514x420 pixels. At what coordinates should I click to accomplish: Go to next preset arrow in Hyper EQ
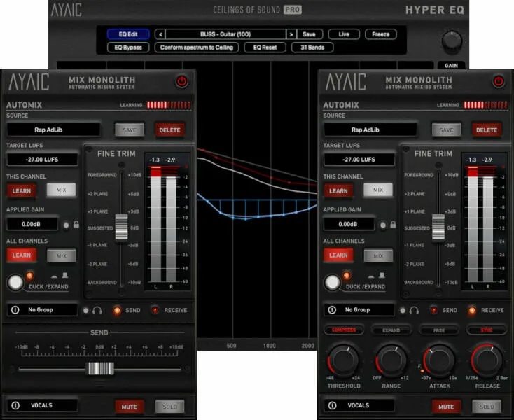(291, 34)
